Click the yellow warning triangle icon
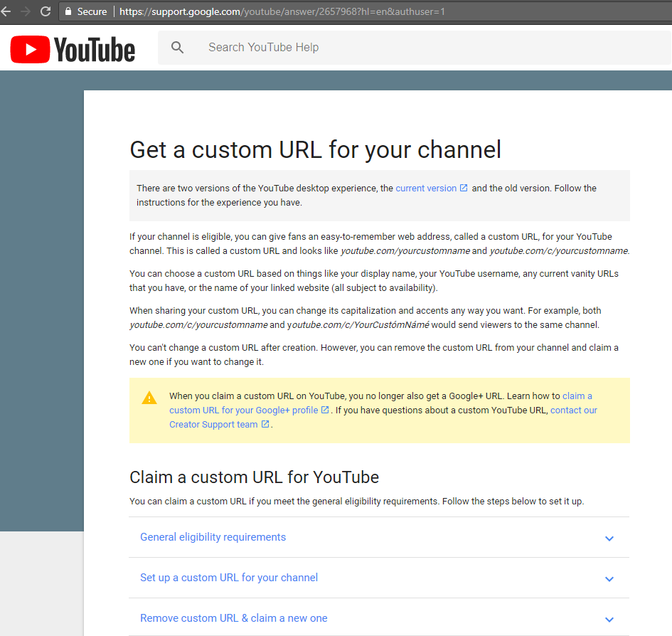672x636 pixels. (149, 398)
